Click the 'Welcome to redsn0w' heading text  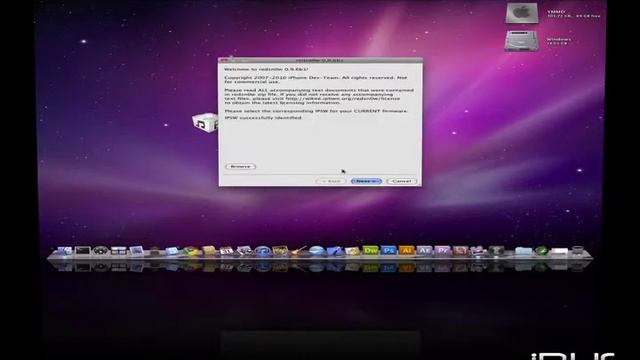click(266, 69)
